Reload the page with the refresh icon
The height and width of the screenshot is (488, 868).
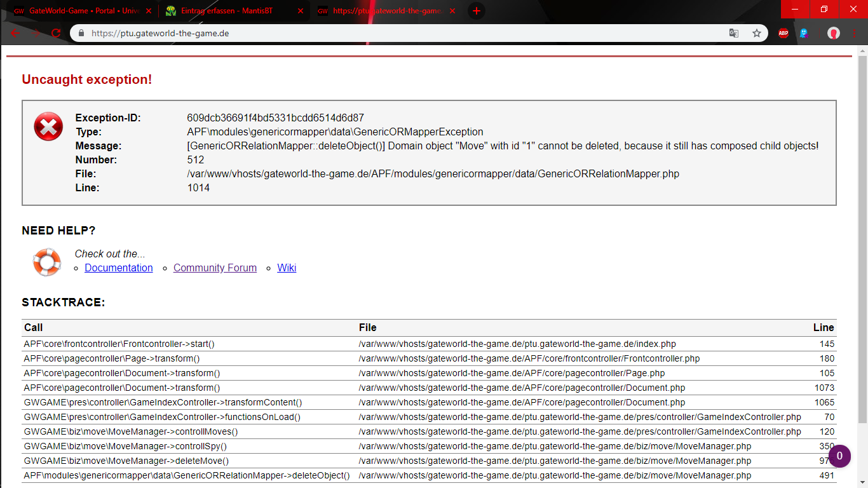click(x=56, y=33)
